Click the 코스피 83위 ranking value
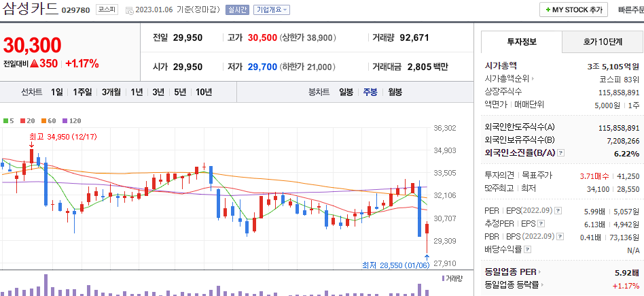The width and height of the screenshot is (644, 296). click(x=620, y=79)
